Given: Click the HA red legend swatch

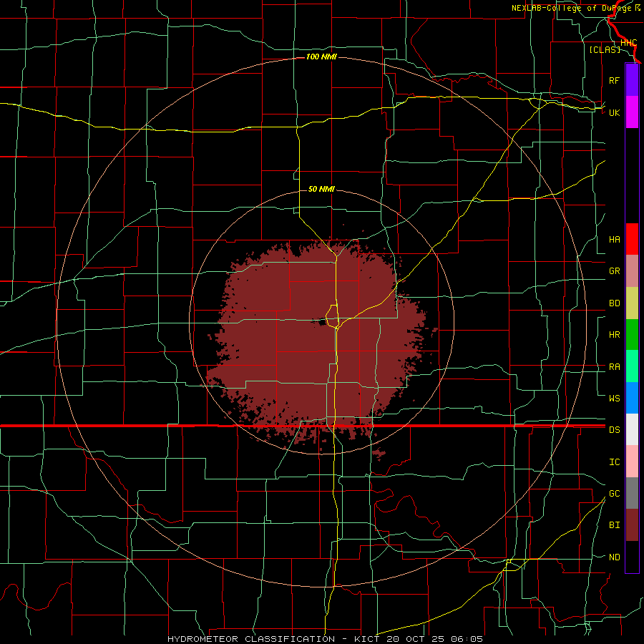Looking at the screenshot, I should pyautogui.click(x=632, y=239).
